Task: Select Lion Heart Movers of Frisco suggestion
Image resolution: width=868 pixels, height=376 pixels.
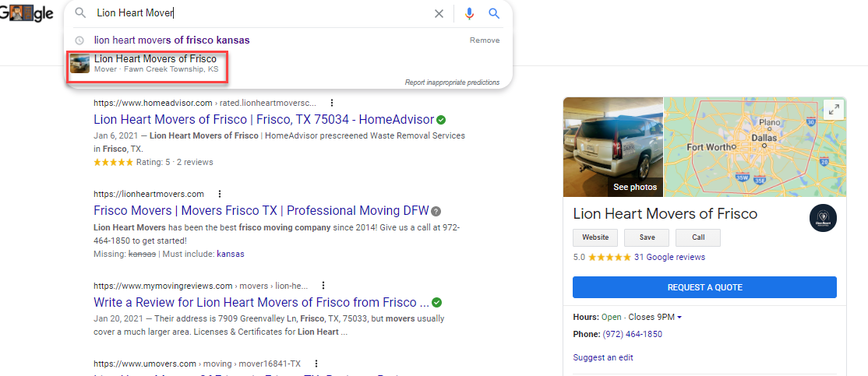Action: tap(155, 59)
